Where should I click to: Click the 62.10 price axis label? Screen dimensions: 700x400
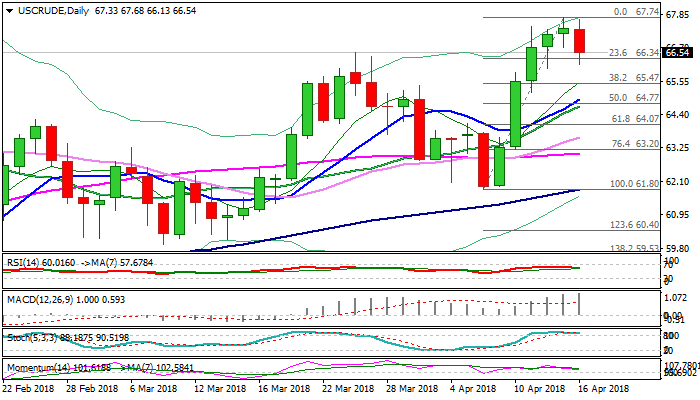[677, 181]
